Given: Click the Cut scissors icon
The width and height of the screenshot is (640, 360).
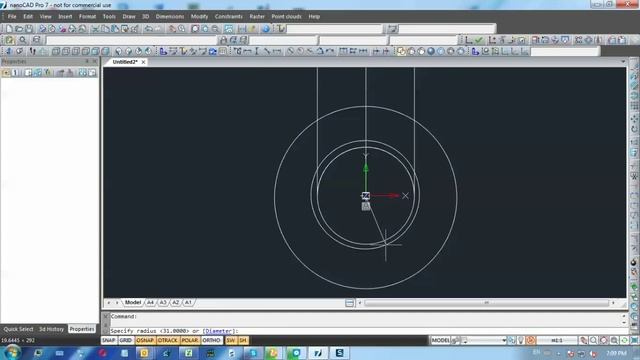Looking at the screenshot, I should pyautogui.click(x=95, y=29).
